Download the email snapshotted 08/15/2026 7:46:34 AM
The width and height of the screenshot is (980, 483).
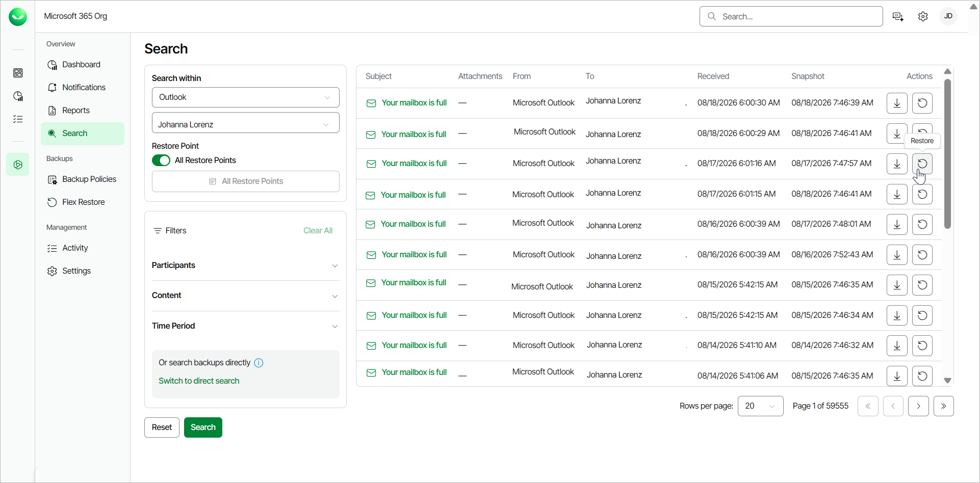point(897,315)
